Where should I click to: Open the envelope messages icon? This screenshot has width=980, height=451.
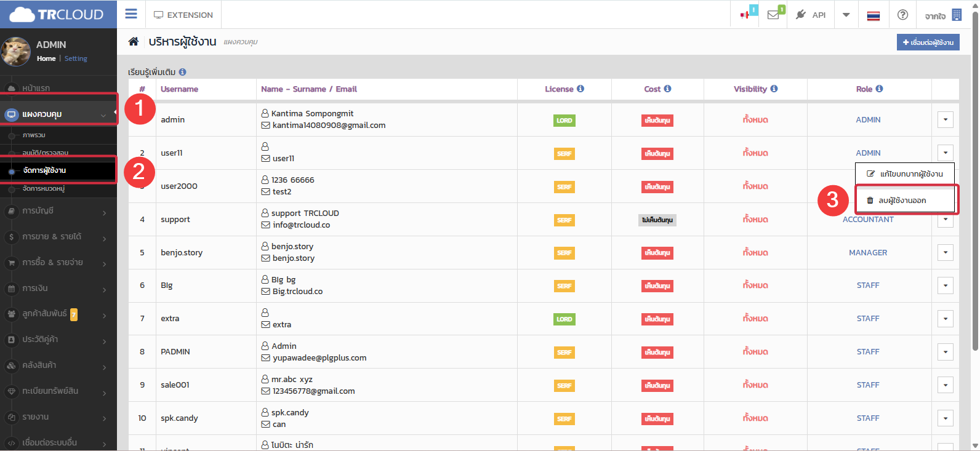(x=774, y=15)
